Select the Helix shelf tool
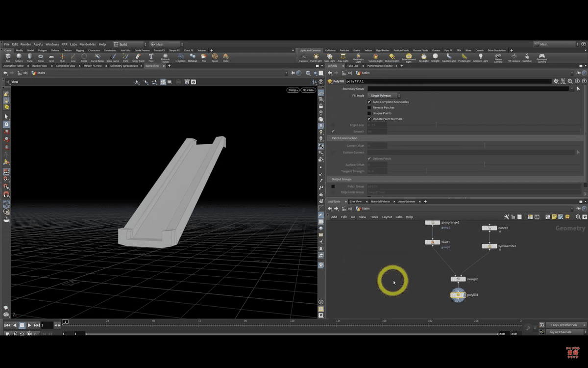 pyautogui.click(x=225, y=57)
